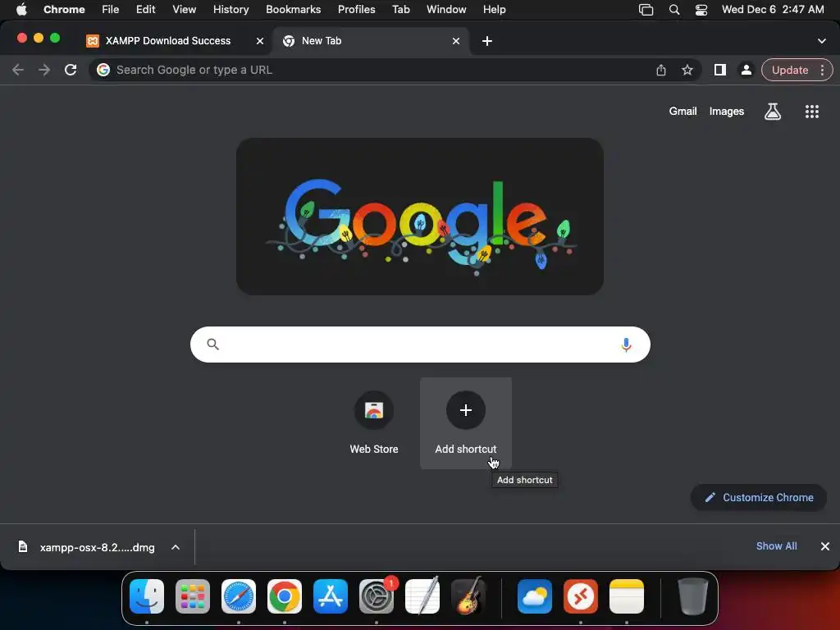
Task: Open the Images link
Action: tap(727, 112)
